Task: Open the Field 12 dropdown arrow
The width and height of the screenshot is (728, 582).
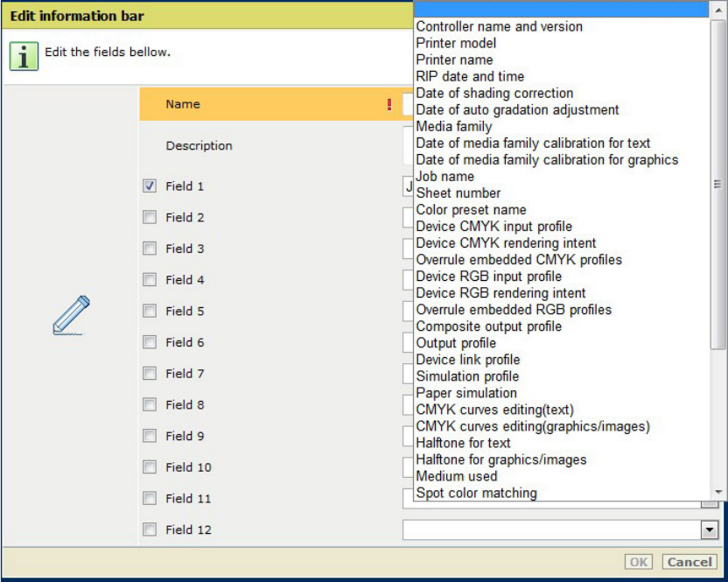Action: (x=709, y=529)
